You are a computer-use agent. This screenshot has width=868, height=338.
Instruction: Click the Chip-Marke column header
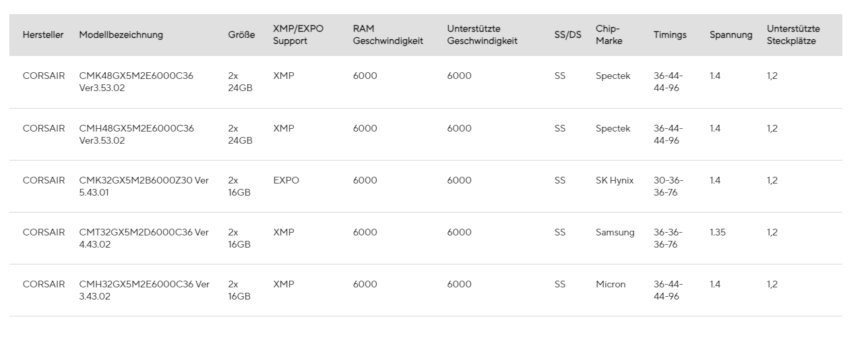609,35
